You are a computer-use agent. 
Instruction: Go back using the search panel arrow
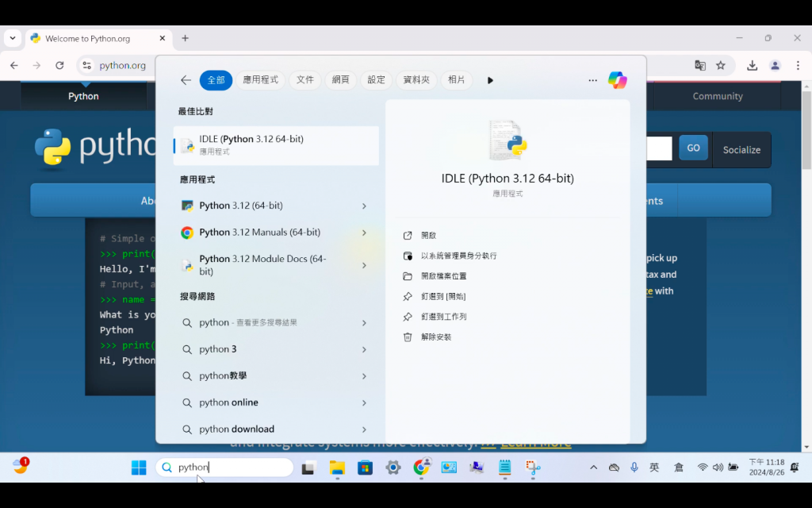186,80
